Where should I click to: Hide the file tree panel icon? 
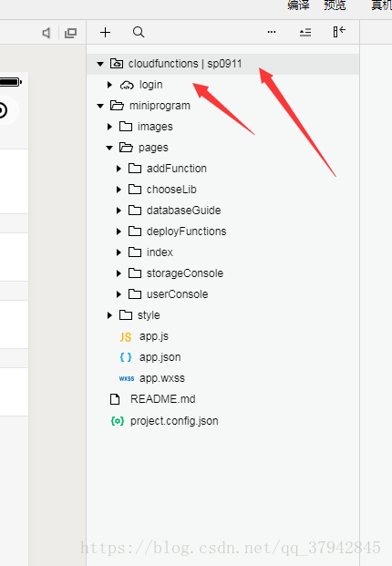click(x=339, y=32)
